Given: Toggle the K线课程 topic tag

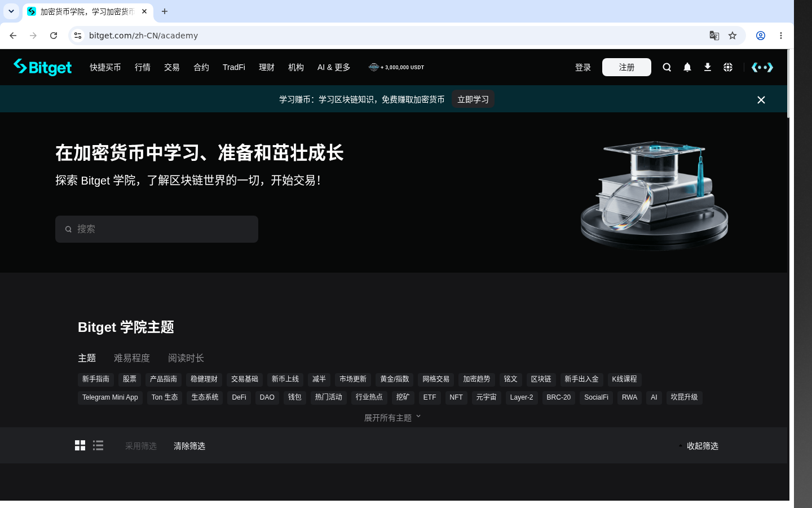Looking at the screenshot, I should click(x=625, y=379).
